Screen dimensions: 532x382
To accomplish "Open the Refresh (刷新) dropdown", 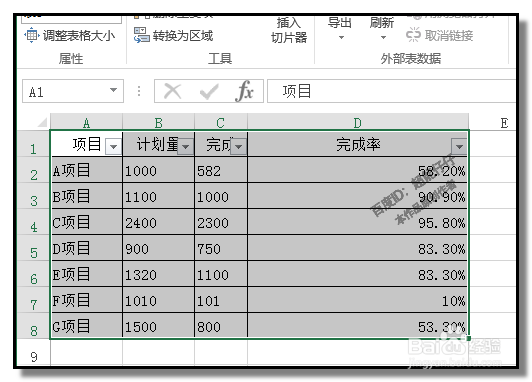I will pyautogui.click(x=382, y=28).
